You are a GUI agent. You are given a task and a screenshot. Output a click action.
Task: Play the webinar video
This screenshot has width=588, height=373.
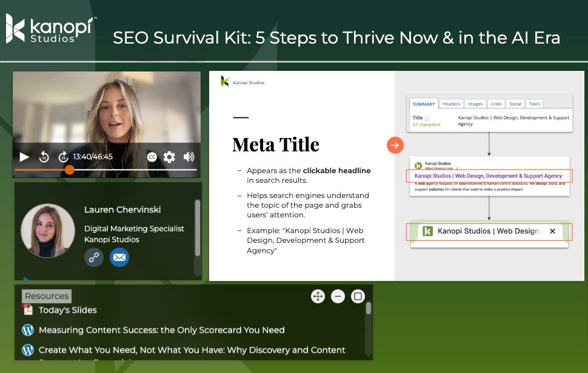tap(24, 157)
